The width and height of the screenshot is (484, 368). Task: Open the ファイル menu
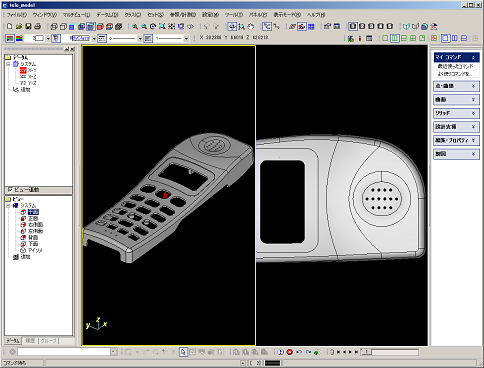tap(17, 15)
